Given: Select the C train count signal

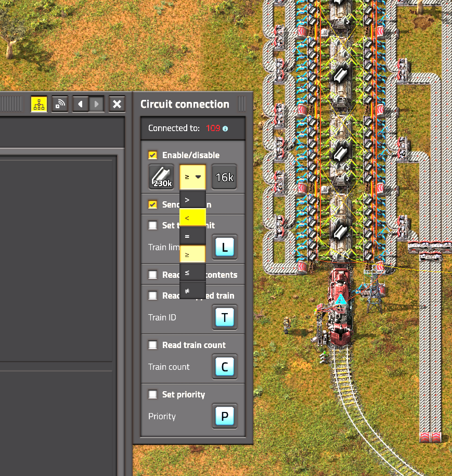Looking at the screenshot, I should click(x=224, y=367).
